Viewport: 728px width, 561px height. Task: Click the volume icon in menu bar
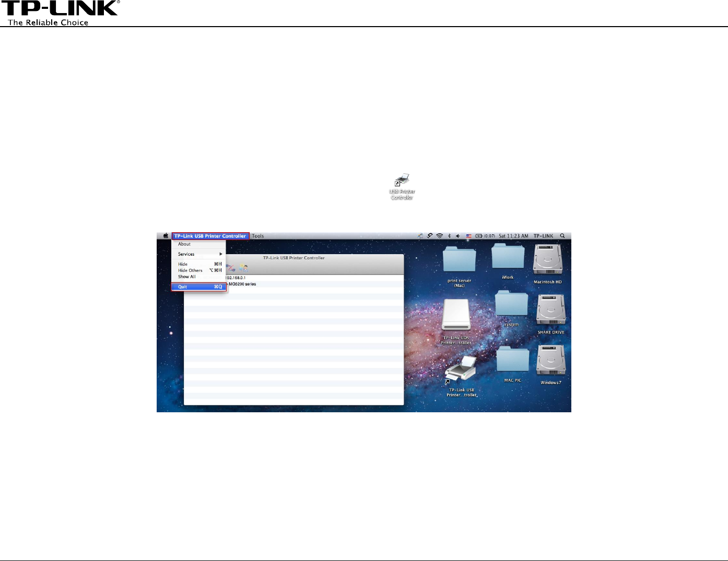pyautogui.click(x=458, y=236)
